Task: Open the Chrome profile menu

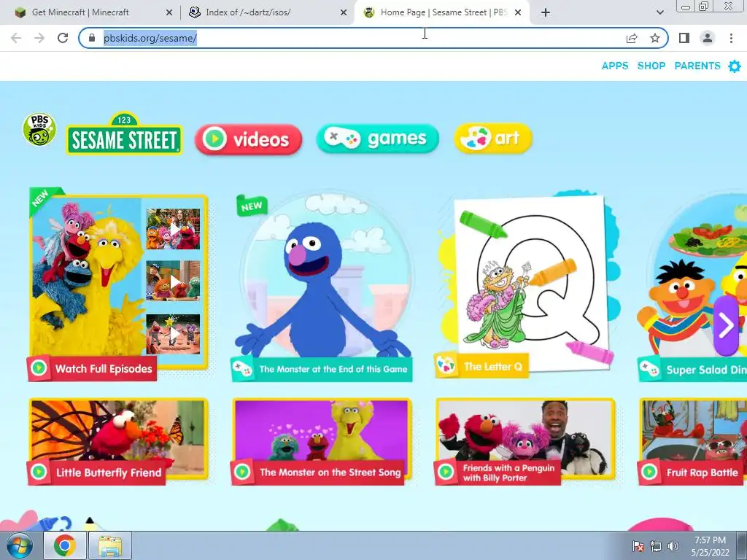Action: [708, 38]
